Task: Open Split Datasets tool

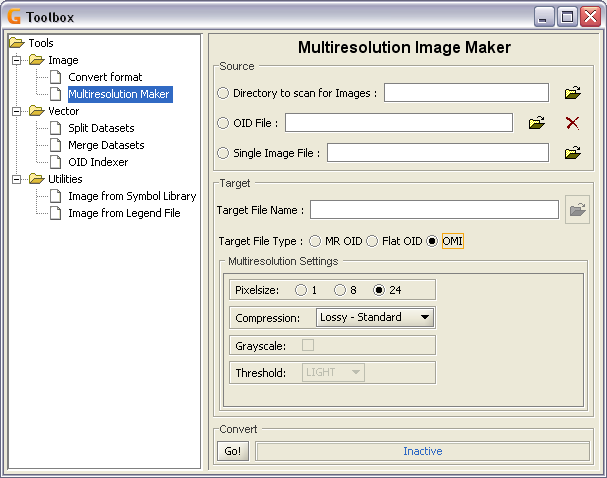Action: pyautogui.click(x=101, y=128)
